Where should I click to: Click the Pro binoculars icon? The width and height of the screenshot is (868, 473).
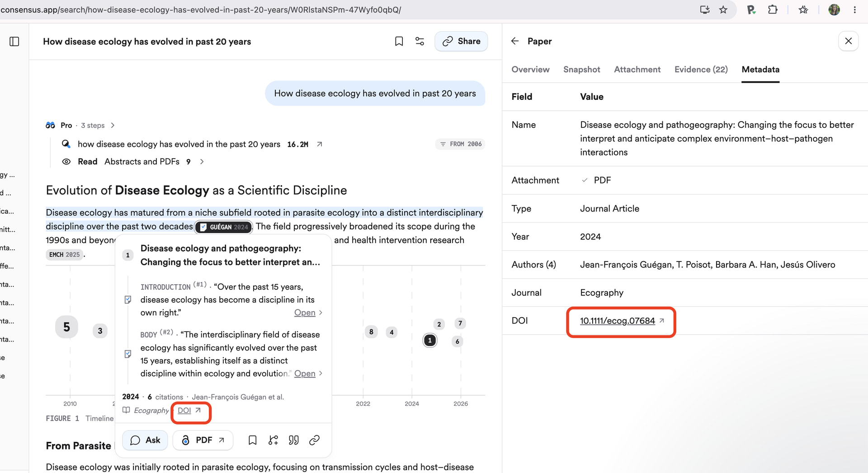tap(50, 125)
